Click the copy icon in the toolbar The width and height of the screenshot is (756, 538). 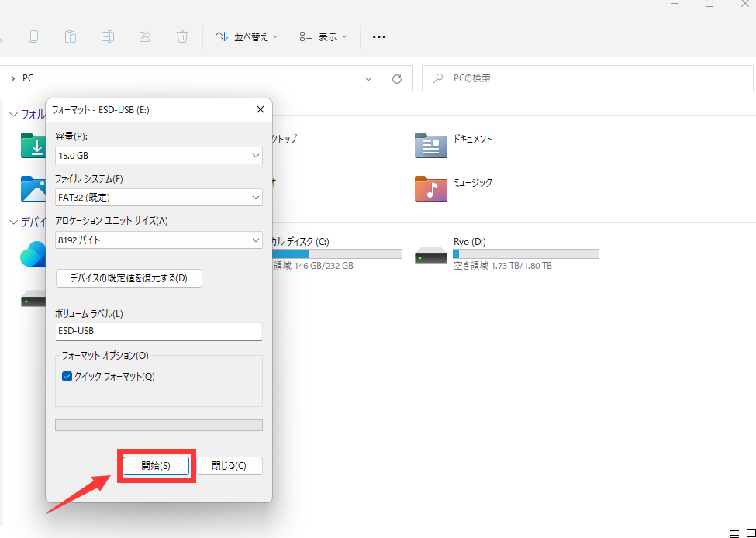coord(33,36)
